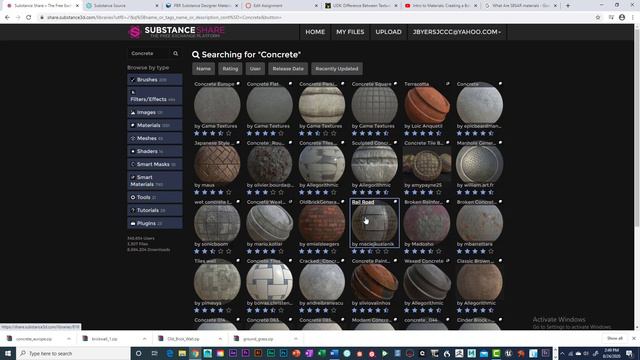The height and width of the screenshot is (360, 640).
Task: Bookmark this page with star icon
Action: 598,18
